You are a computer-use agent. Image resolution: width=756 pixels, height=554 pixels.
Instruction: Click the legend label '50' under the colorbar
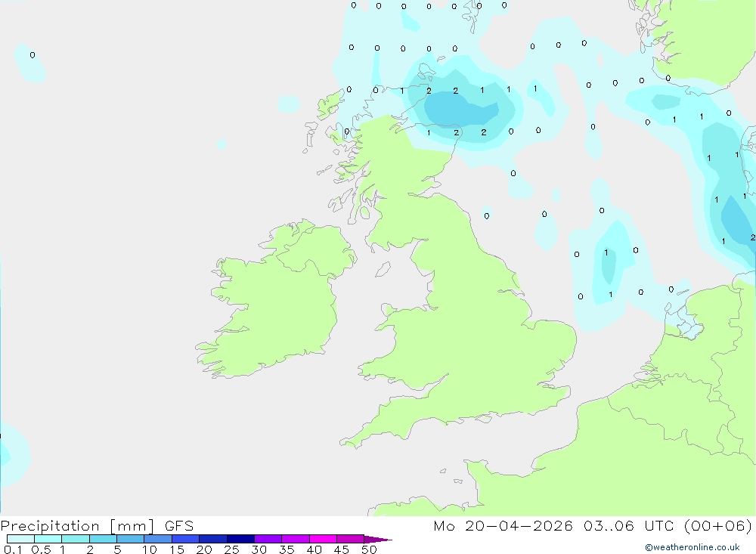click(370, 549)
